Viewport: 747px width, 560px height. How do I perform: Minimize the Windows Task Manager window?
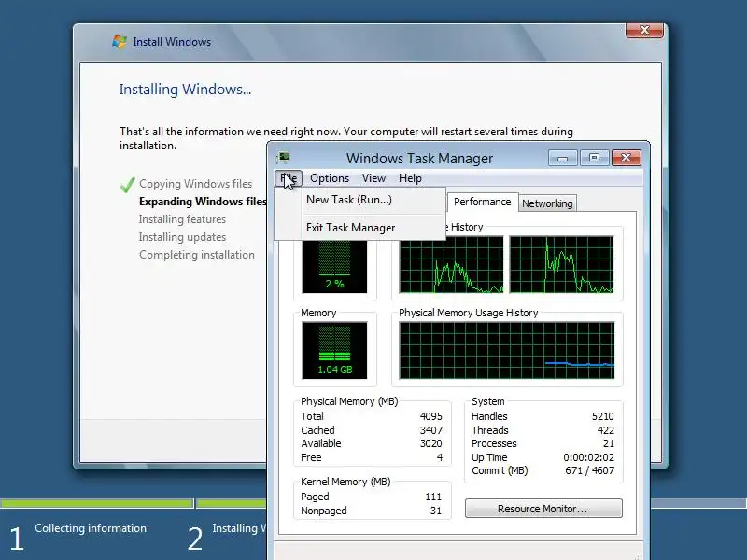click(x=563, y=158)
